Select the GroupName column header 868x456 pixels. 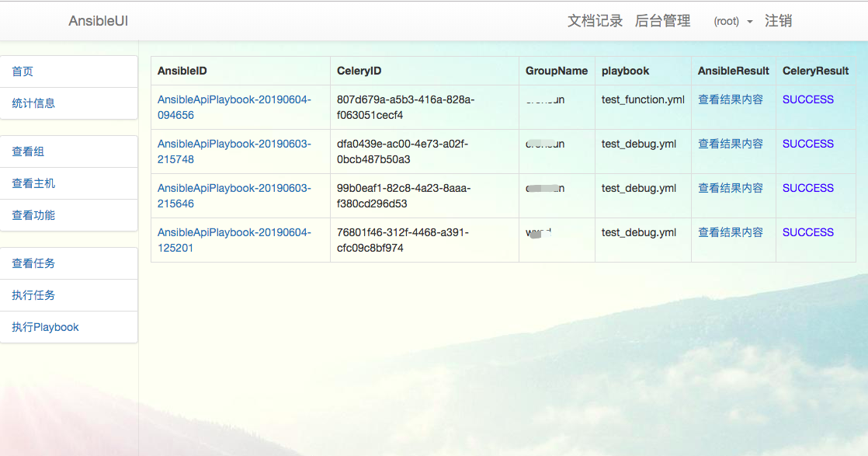point(557,71)
